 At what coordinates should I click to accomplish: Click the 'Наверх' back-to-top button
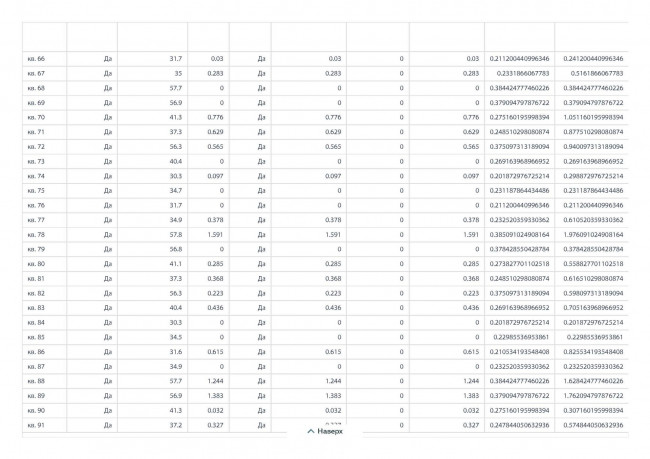tap(325, 431)
